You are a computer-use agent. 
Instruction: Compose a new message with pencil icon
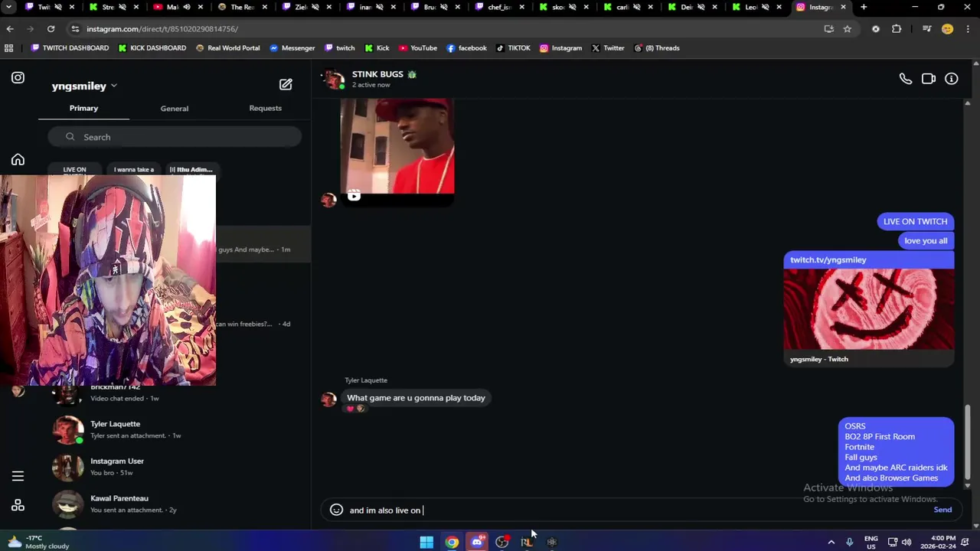(286, 84)
